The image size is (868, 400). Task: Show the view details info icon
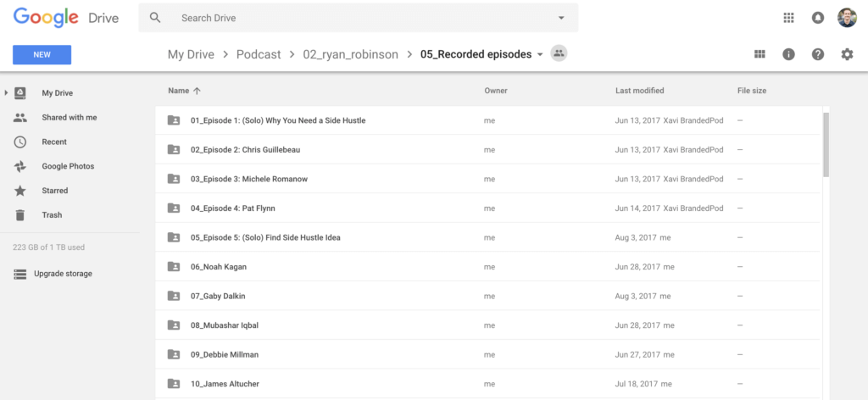(x=788, y=54)
